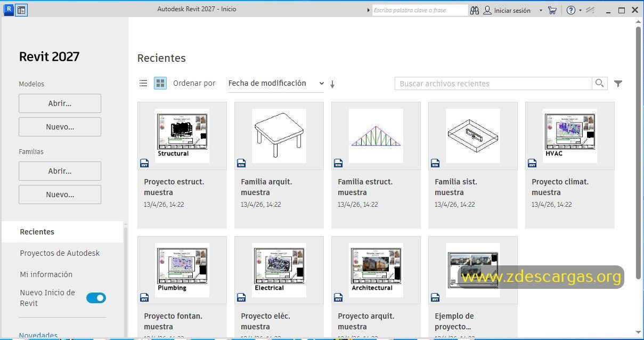
Task: Click the Proyecto eléc. muestra title
Action: pos(265,321)
